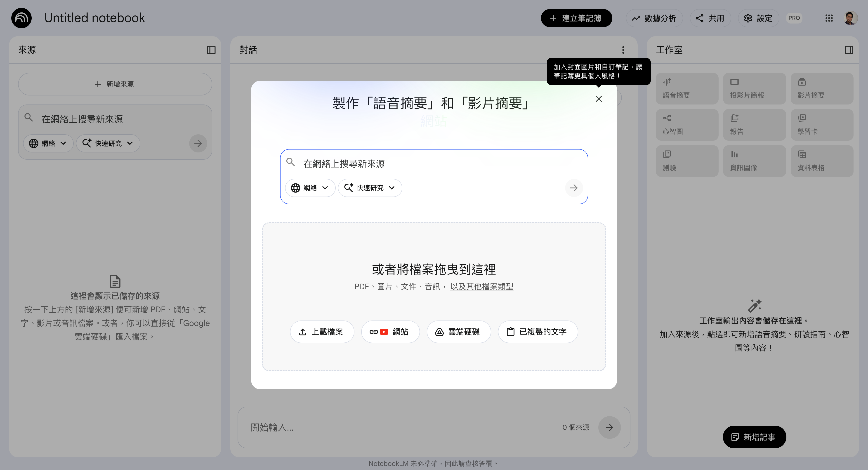This screenshot has width=868, height=470.
Task: Open the Google apps grid
Action: pyautogui.click(x=829, y=18)
